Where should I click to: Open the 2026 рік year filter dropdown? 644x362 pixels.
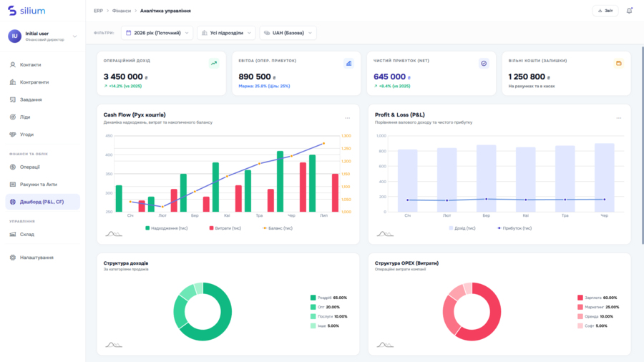(157, 33)
